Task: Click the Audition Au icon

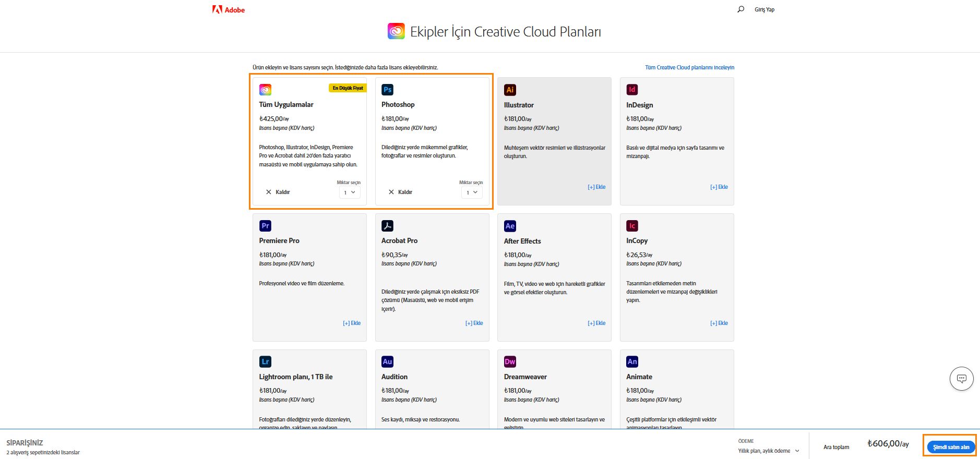Action: point(387,361)
